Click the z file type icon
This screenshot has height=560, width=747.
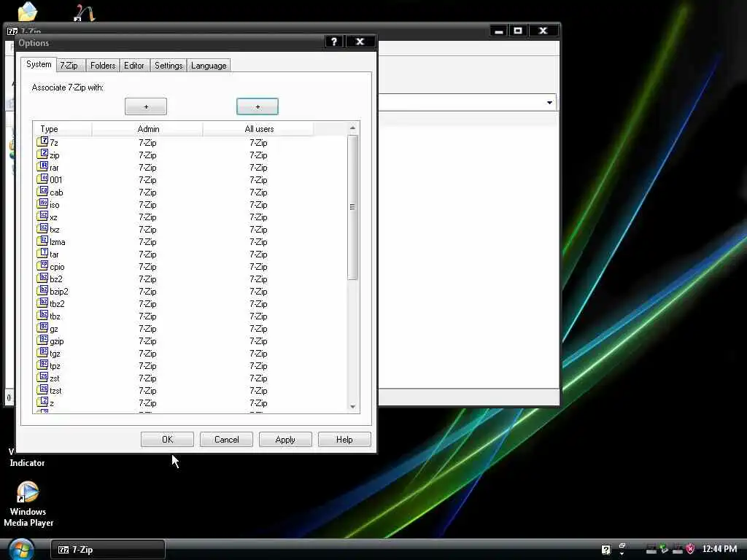[x=42, y=402]
